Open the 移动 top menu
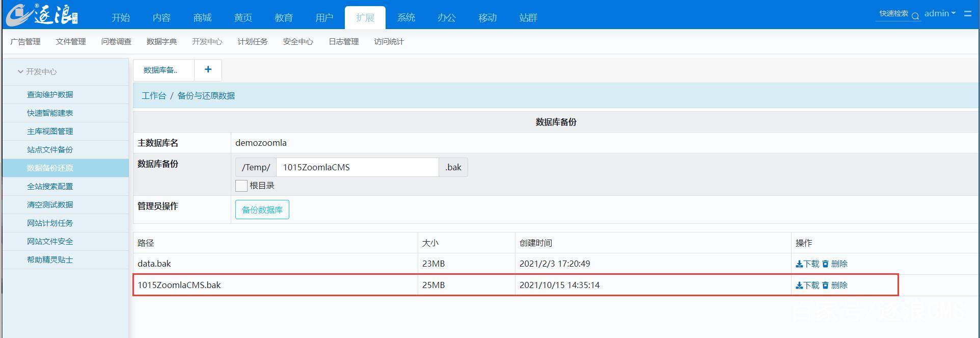980x338 pixels. 487,18
